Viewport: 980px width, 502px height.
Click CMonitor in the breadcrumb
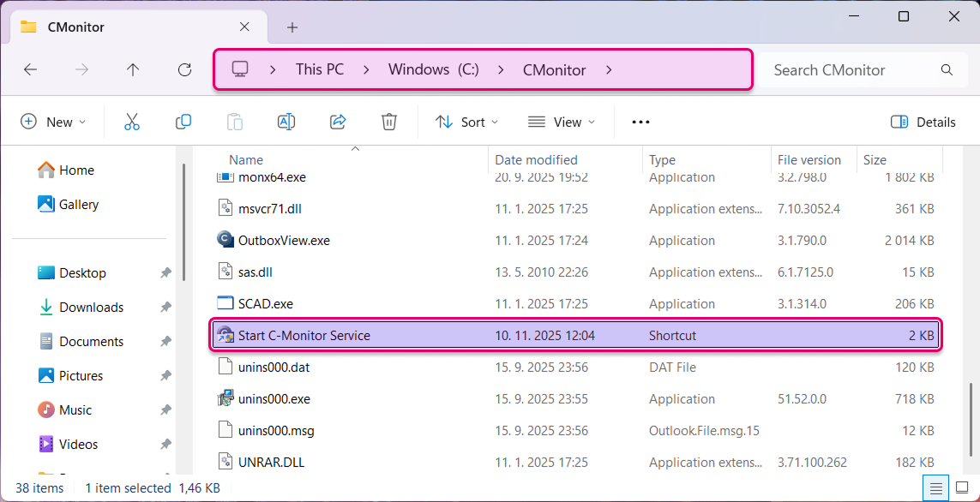[x=555, y=70]
